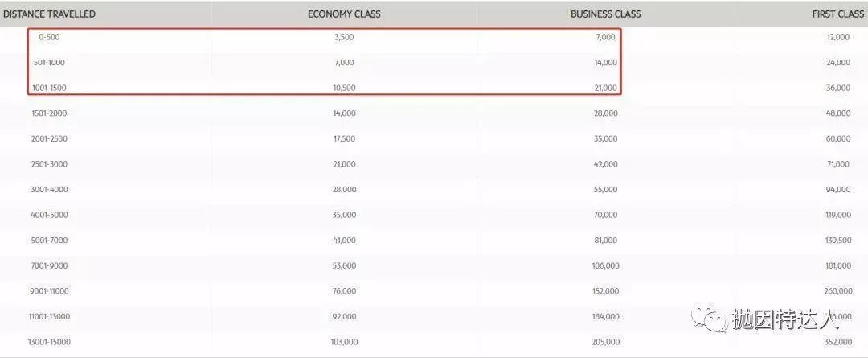Image resolution: width=868 pixels, height=358 pixels.
Task: Select the 501-1000 distance row label
Action: coord(49,63)
